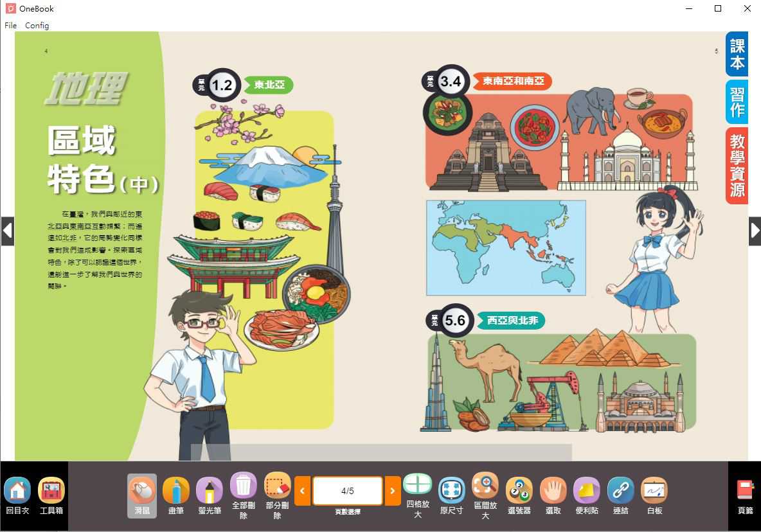The image size is (761, 532).
Task: Open the toolbox (工具箱)
Action: click(x=51, y=495)
